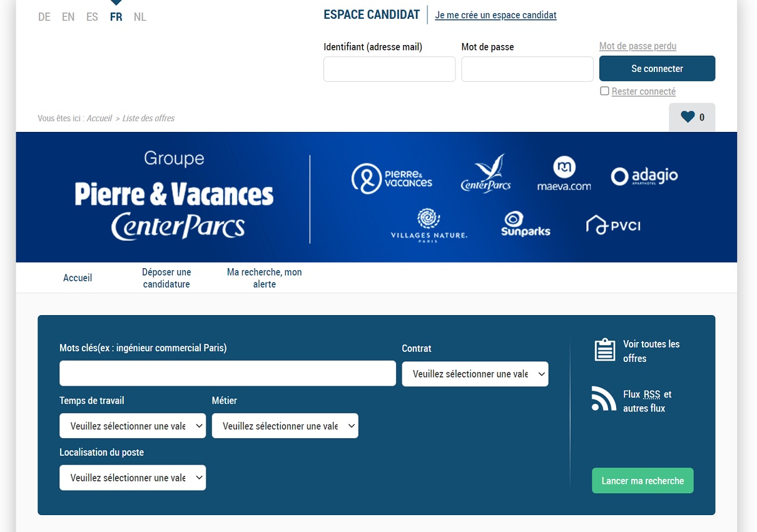The image size is (757, 532).
Task: Switch site language to EN
Action: coord(68,17)
